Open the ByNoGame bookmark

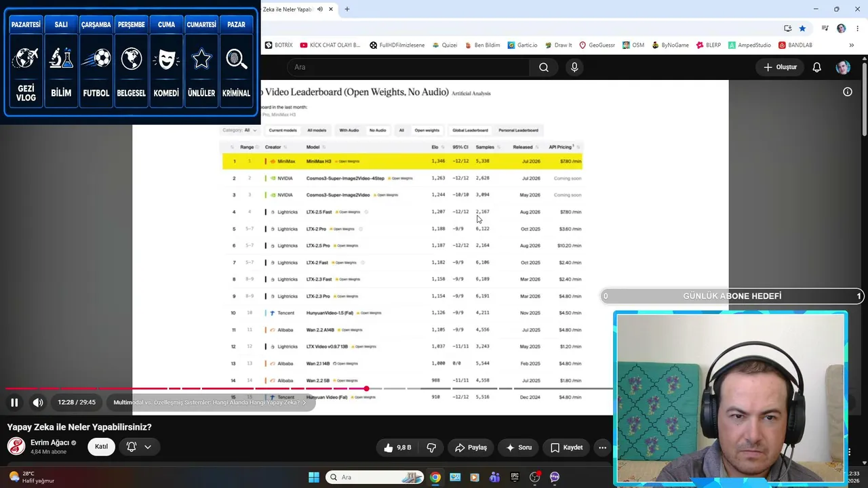(x=670, y=45)
